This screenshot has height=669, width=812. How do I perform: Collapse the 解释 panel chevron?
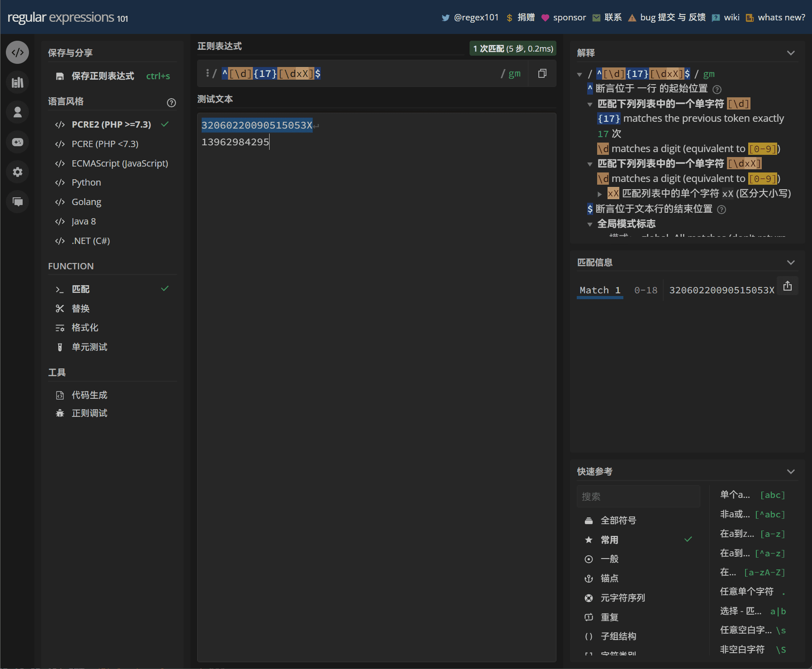tap(790, 53)
